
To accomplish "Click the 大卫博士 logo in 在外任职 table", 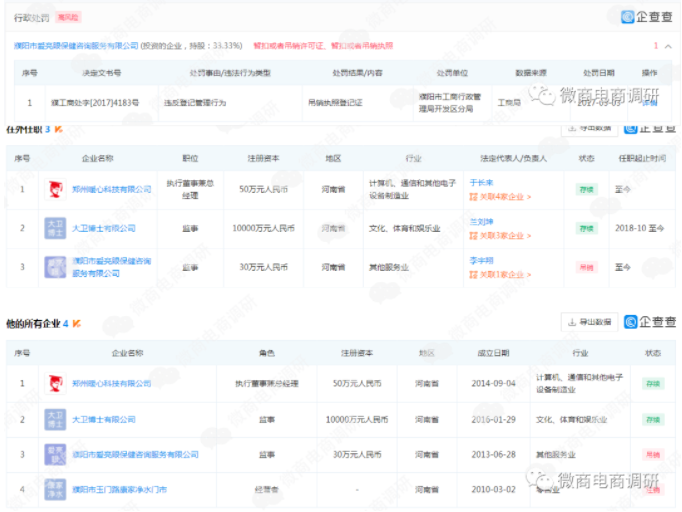I will pyautogui.click(x=56, y=228).
